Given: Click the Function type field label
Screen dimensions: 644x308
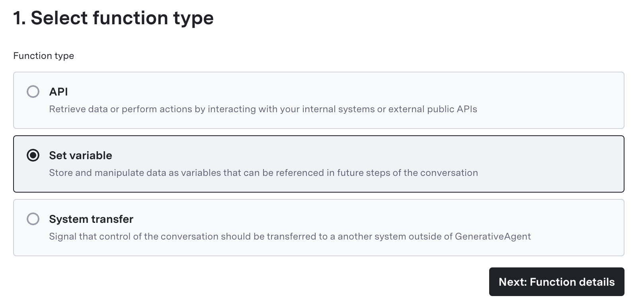Looking at the screenshot, I should click(x=44, y=56).
